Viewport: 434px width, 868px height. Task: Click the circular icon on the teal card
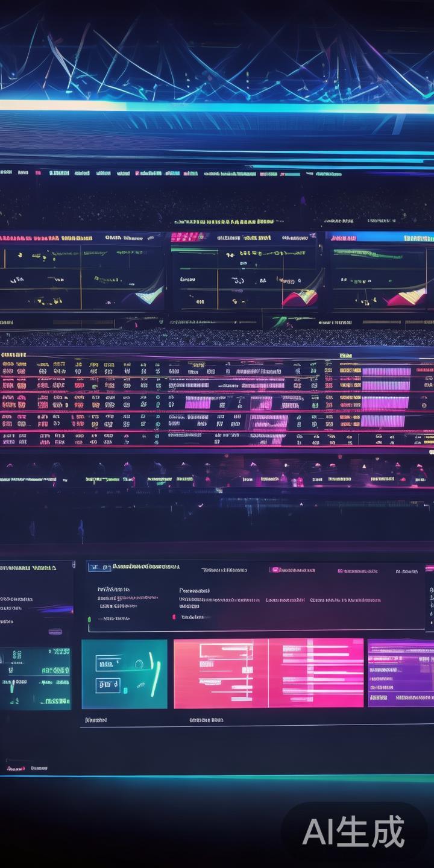(x=139, y=664)
